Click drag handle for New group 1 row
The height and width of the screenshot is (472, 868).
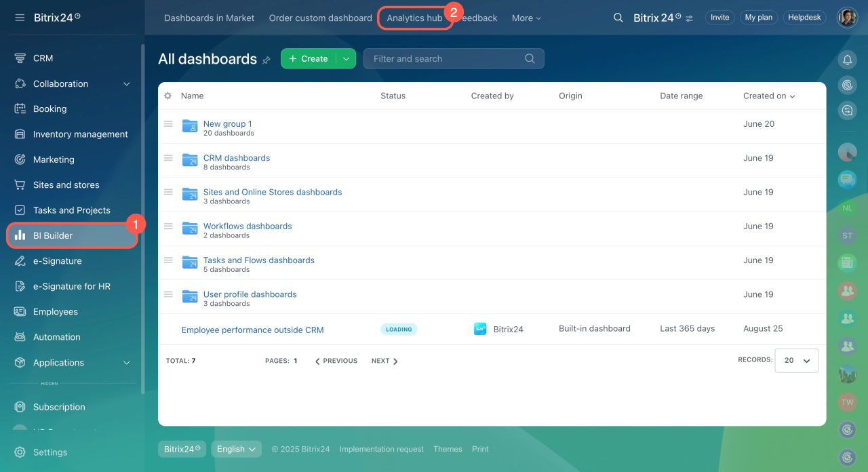pos(168,124)
